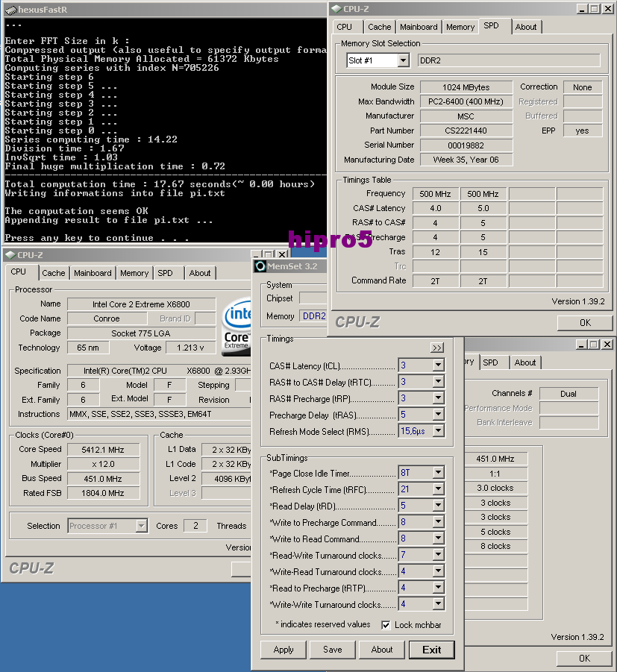This screenshot has height=672, width=617.
Task: Click the MemSet 3.2 title bar icon
Action: coord(260,266)
